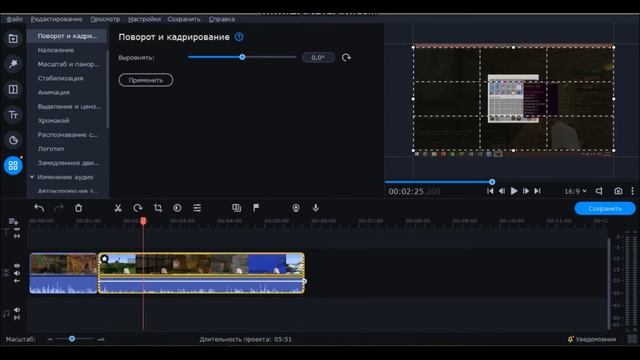640x360 pixels.
Task: Select Анимация tool in list
Action: coord(53,93)
